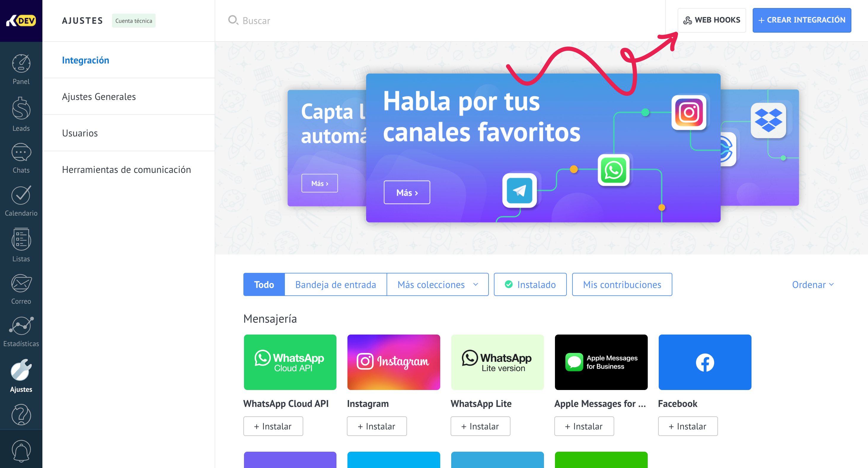Open Correo mail icon

(21, 283)
